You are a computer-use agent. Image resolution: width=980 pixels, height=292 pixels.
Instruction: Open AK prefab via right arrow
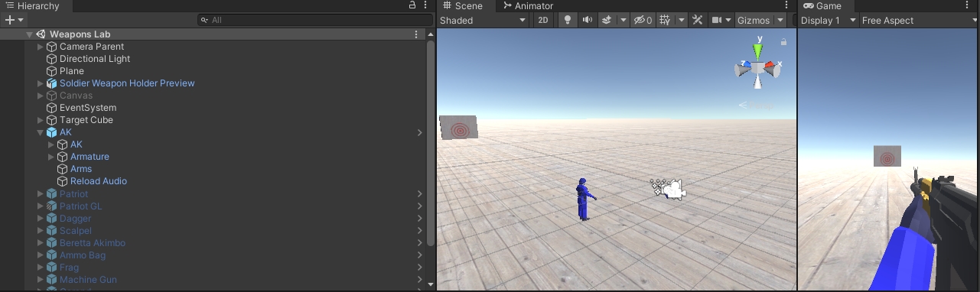[x=419, y=132]
